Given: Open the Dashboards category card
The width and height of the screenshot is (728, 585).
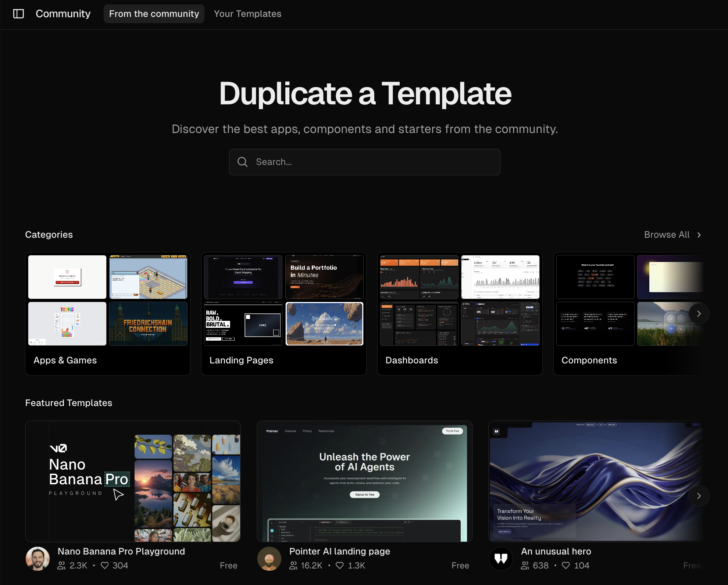Looking at the screenshot, I should (460, 313).
